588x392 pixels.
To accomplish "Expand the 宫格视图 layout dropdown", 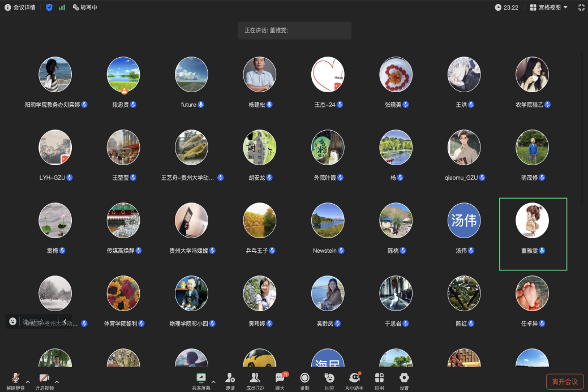I will 548,7.
